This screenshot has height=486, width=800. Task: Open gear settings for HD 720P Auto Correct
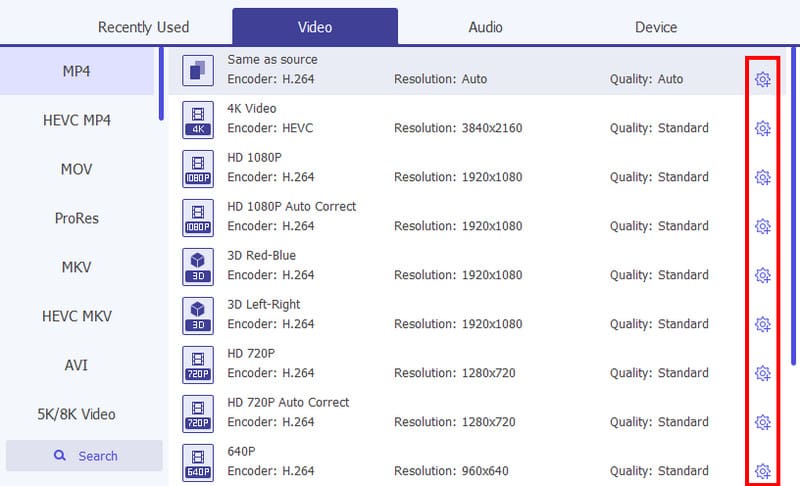[762, 422]
